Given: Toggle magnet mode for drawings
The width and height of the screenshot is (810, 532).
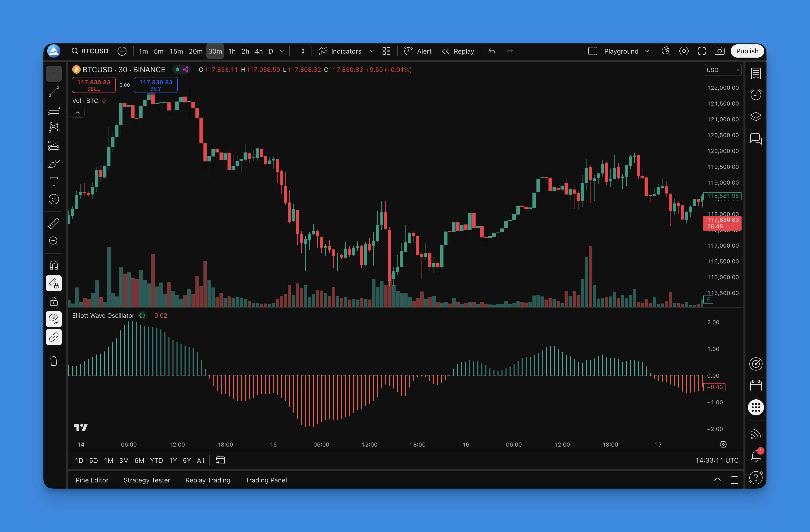Looking at the screenshot, I should click(54, 265).
